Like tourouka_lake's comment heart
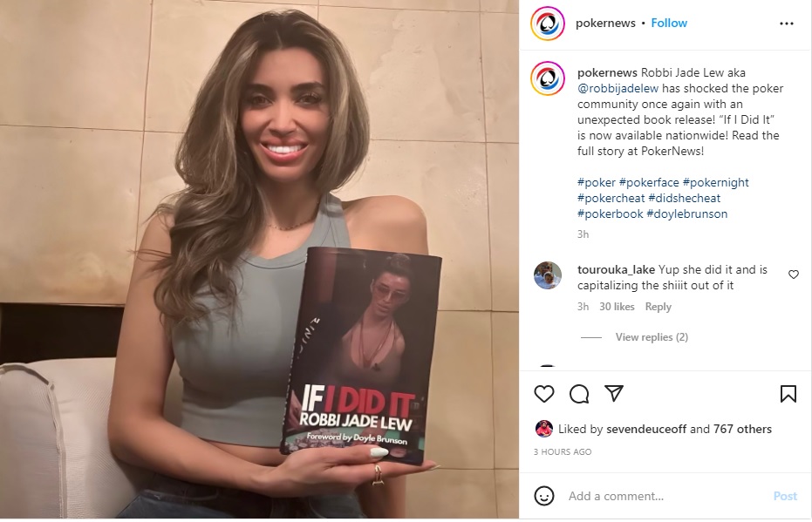 pyautogui.click(x=794, y=275)
